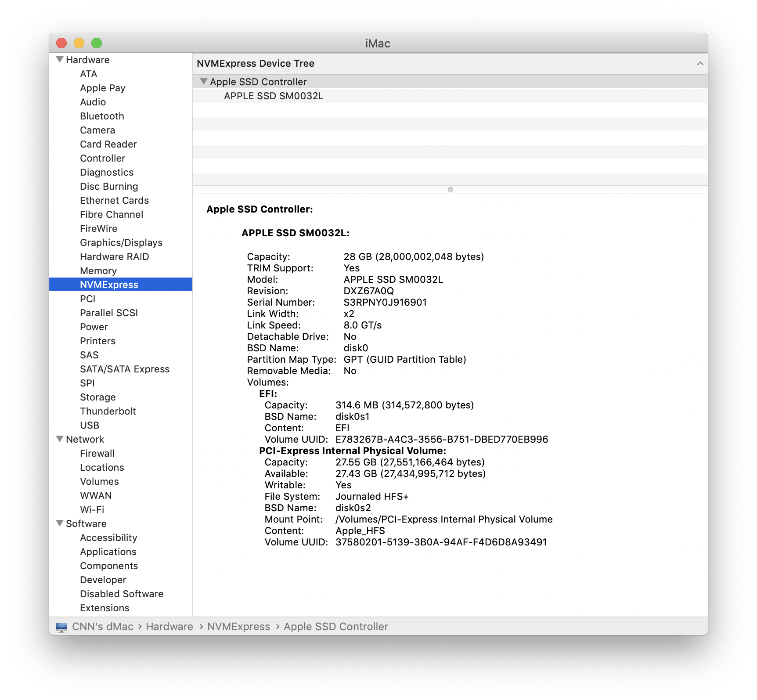Click the revision value DXZ67A0Q
The height and width of the screenshot is (700, 757).
(x=368, y=291)
